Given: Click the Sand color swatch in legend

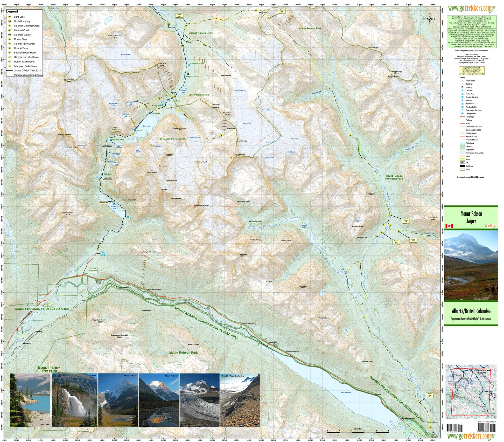Looking at the screenshot, I should pos(463,156).
